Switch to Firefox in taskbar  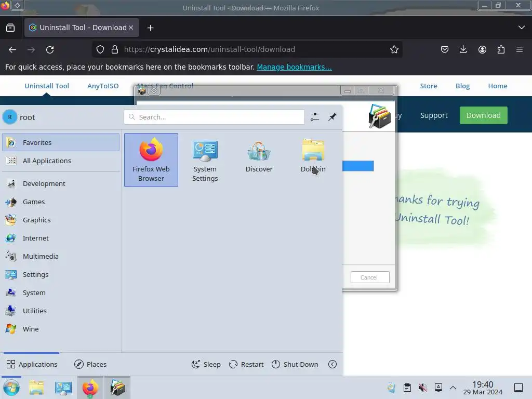coord(90,388)
